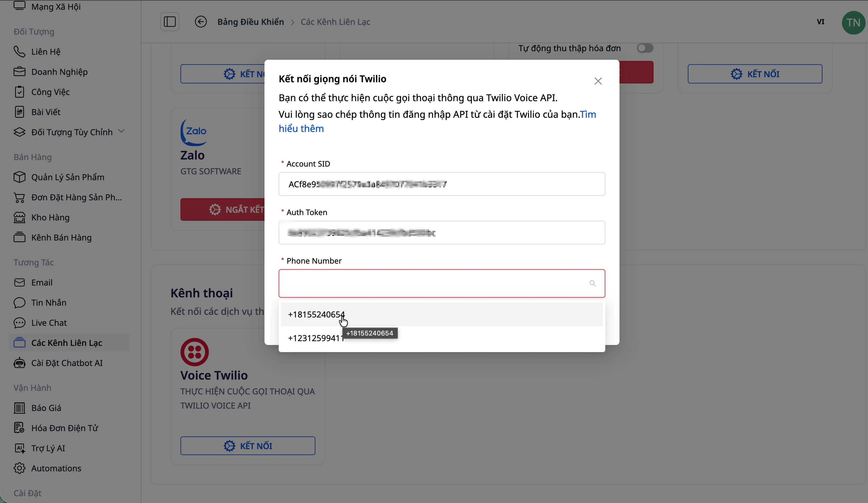Expand Đối Tượng Tùy Chỉnh chevron

[121, 131]
